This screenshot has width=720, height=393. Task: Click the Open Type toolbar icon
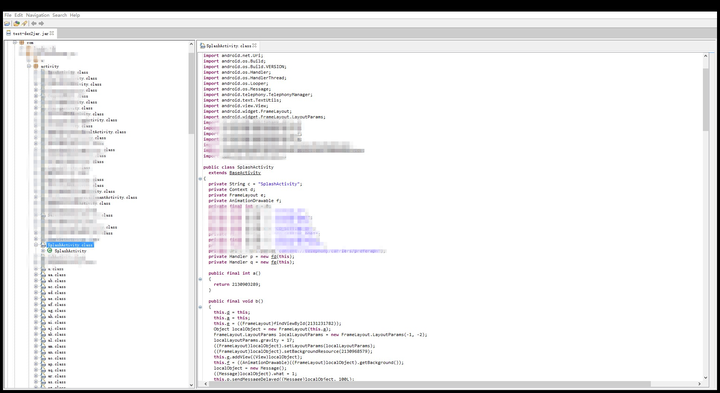[x=17, y=23]
